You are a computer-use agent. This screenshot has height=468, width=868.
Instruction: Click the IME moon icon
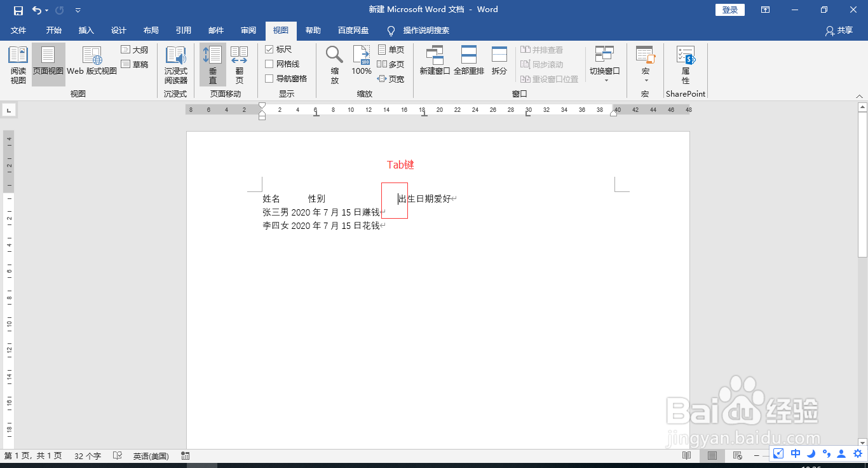pyautogui.click(x=811, y=453)
